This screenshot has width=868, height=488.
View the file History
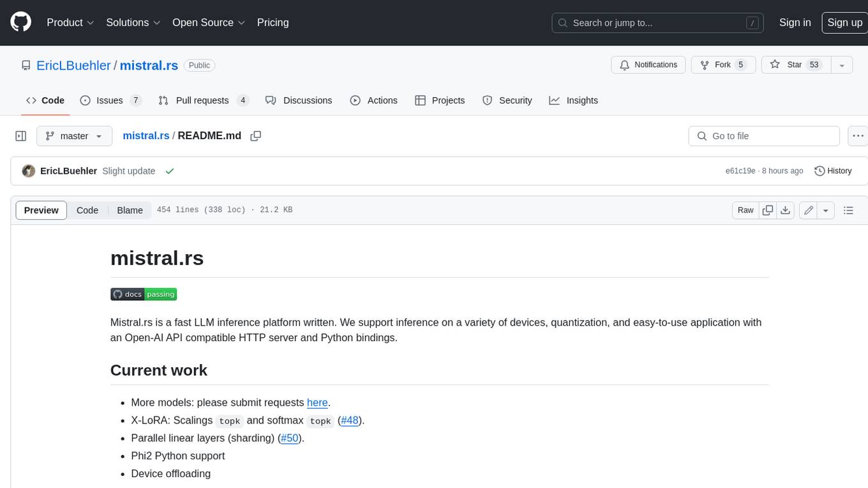click(x=834, y=171)
